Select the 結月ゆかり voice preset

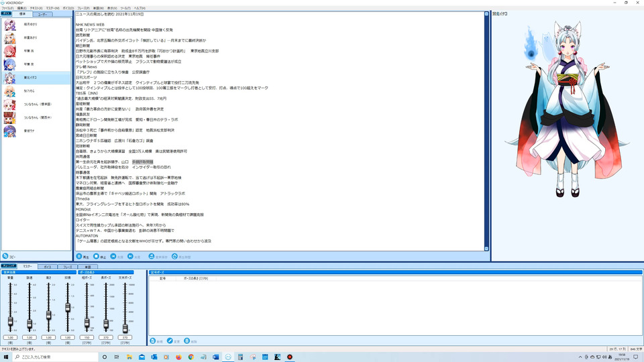[36, 25]
